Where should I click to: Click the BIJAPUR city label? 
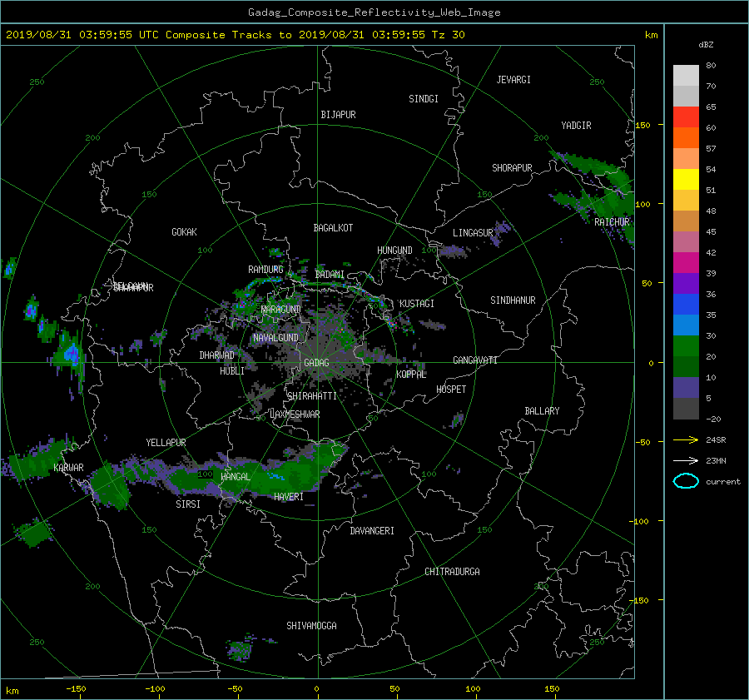click(338, 115)
